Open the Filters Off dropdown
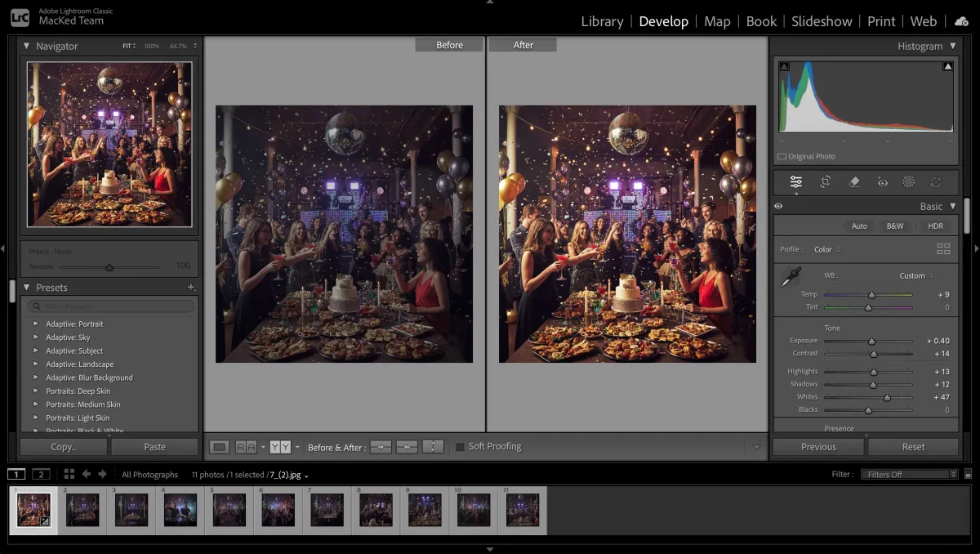The width and height of the screenshot is (980, 554). tap(909, 474)
